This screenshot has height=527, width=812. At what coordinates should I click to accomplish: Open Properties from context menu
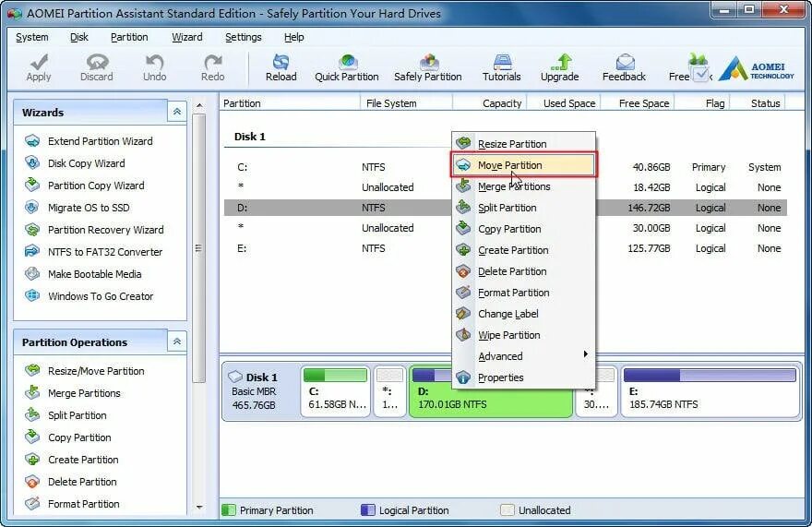click(x=523, y=377)
